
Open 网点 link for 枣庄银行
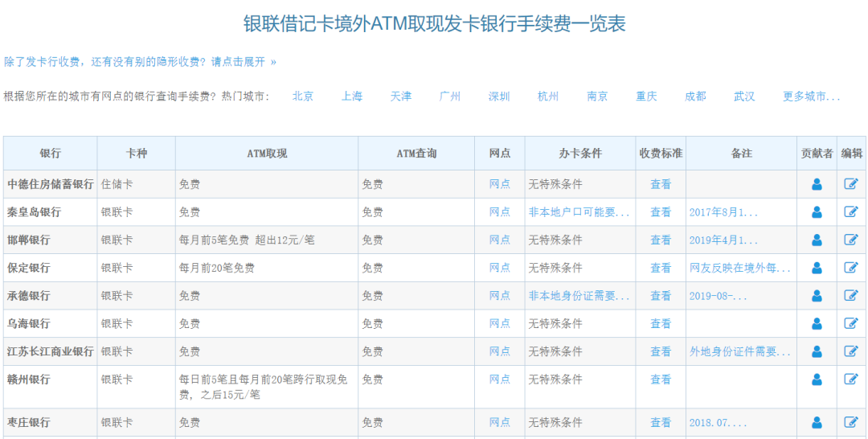499,422
